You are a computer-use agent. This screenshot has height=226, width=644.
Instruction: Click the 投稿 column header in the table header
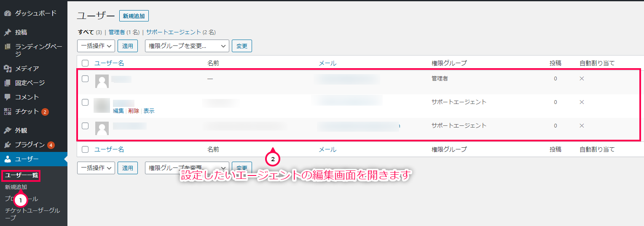coord(555,63)
